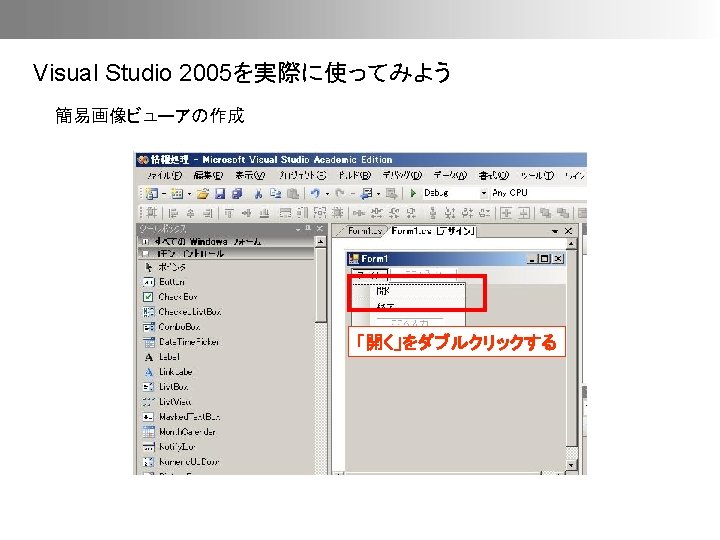This screenshot has height=540, width=720.
Task: Open the Debug configuration dropdown
Action: click(x=483, y=193)
